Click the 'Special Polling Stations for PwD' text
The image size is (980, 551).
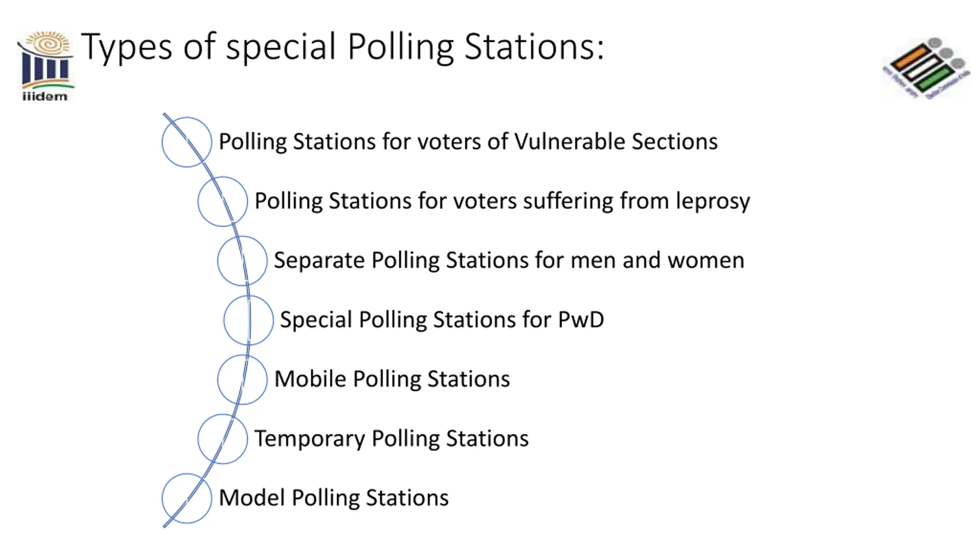[x=442, y=320]
